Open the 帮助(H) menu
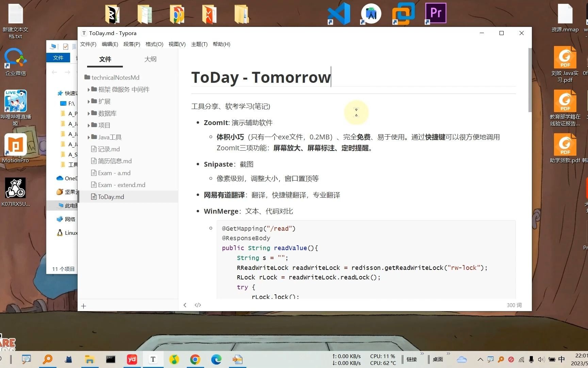The width and height of the screenshot is (588, 368). 222,44
